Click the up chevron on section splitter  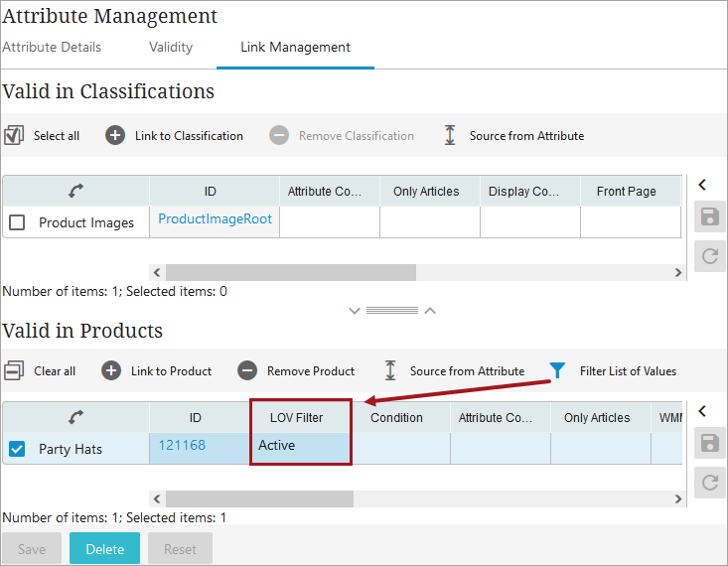430,311
